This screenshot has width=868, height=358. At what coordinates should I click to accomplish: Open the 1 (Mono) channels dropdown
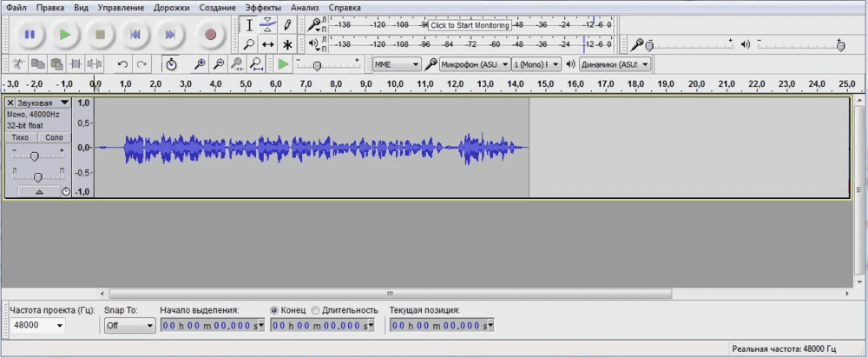(x=536, y=64)
